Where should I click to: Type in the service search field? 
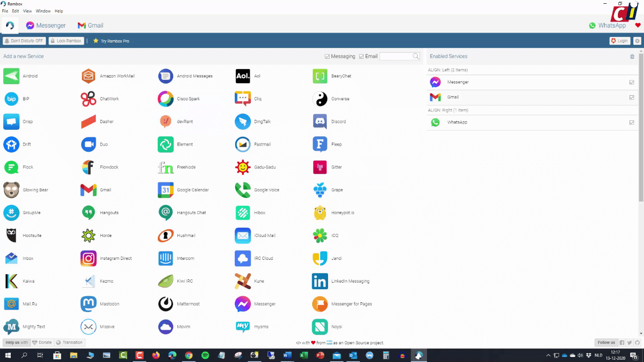point(397,56)
